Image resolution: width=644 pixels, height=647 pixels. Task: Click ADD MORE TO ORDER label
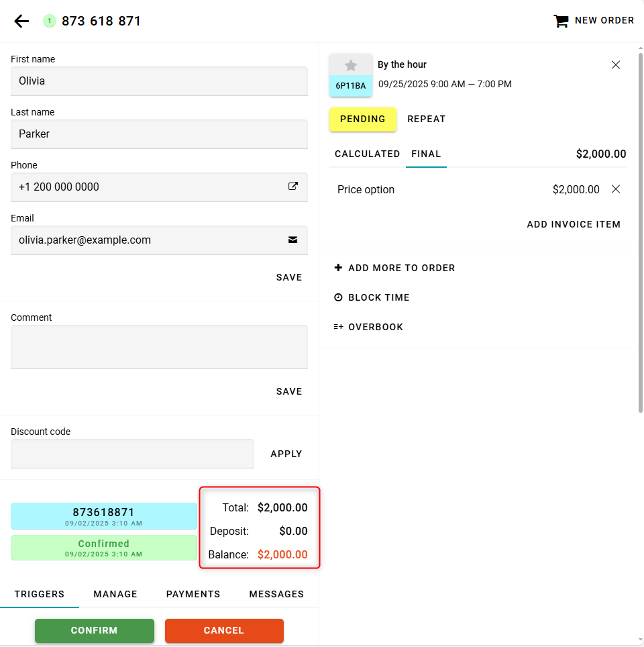point(401,268)
